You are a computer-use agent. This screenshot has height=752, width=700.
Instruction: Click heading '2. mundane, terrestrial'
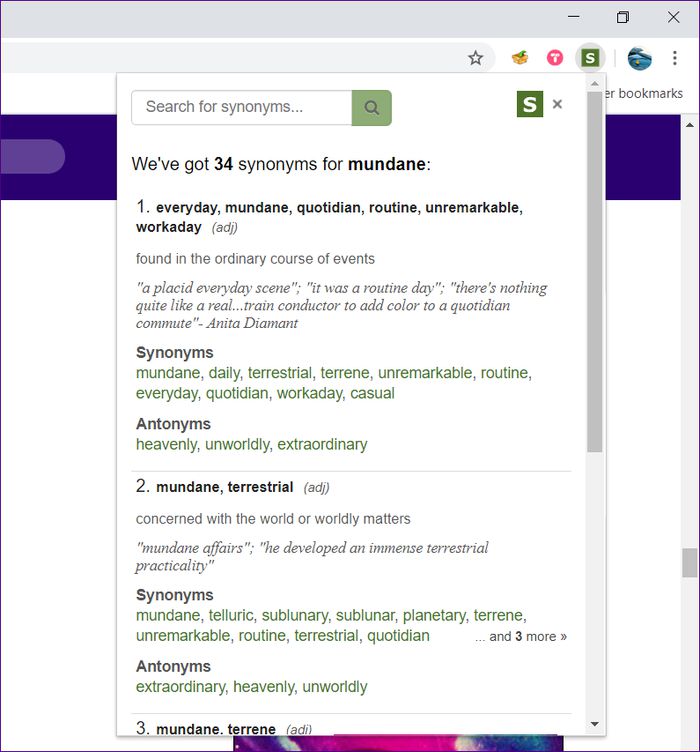point(215,487)
